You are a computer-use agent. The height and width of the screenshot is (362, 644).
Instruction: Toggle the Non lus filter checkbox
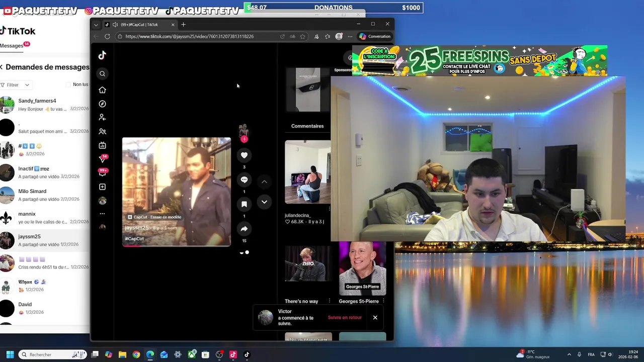pos(69,84)
